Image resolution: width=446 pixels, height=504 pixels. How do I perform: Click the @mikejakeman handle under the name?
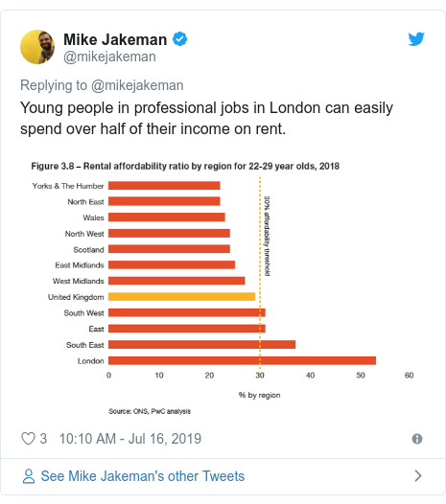coord(109,57)
